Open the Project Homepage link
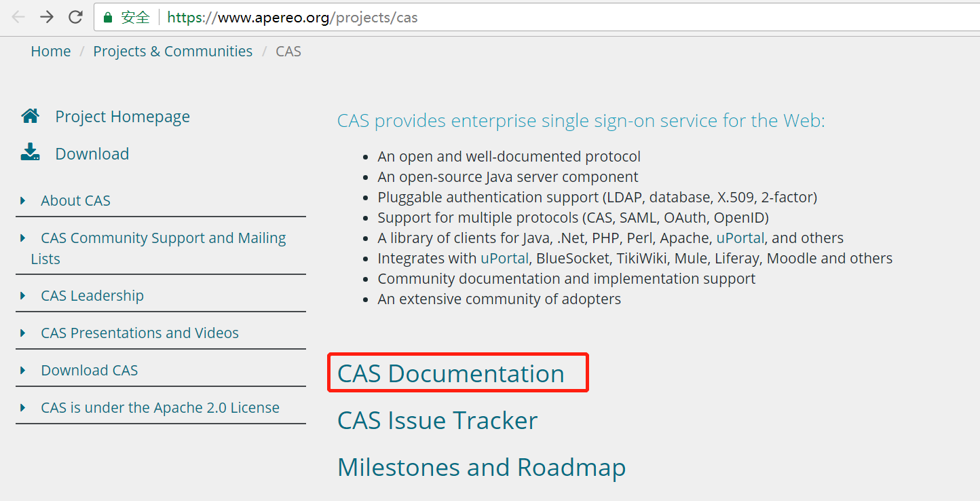The height and width of the screenshot is (501, 980). 122,117
